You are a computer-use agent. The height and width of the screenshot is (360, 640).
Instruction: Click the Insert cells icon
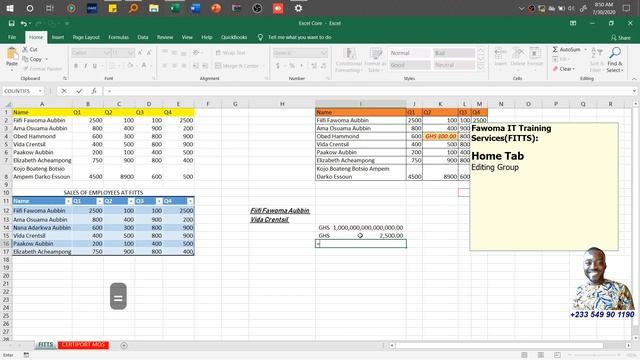pyautogui.click(x=500, y=53)
